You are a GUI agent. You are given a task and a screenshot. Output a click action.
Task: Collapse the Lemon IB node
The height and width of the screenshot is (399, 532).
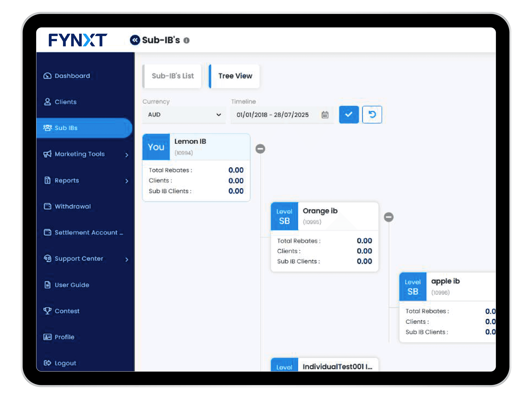click(x=260, y=149)
